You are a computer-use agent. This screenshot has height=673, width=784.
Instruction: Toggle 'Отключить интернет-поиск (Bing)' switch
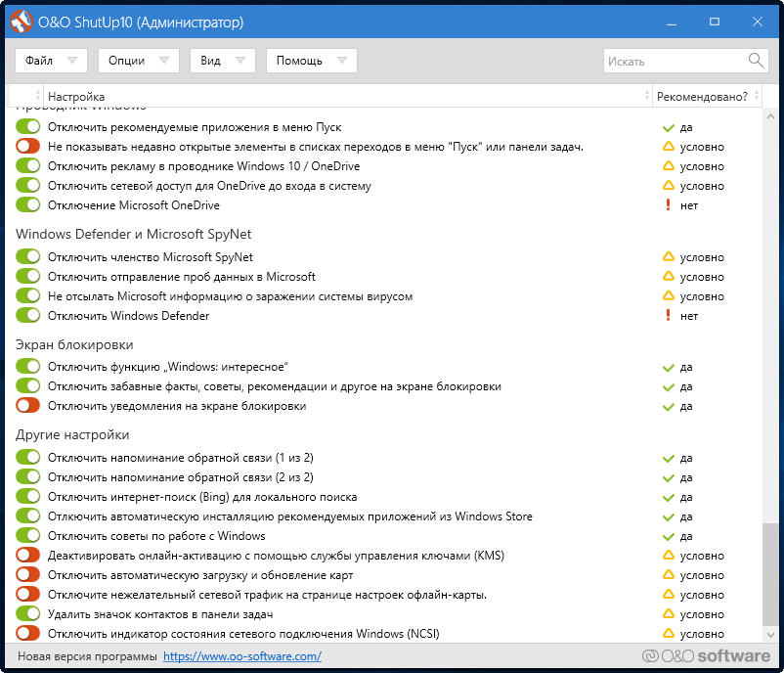coord(27,496)
